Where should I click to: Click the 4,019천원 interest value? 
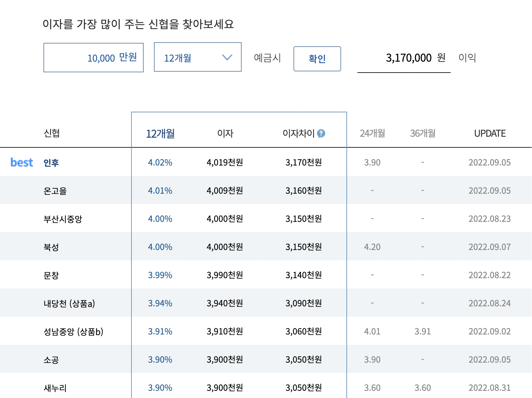(x=225, y=162)
